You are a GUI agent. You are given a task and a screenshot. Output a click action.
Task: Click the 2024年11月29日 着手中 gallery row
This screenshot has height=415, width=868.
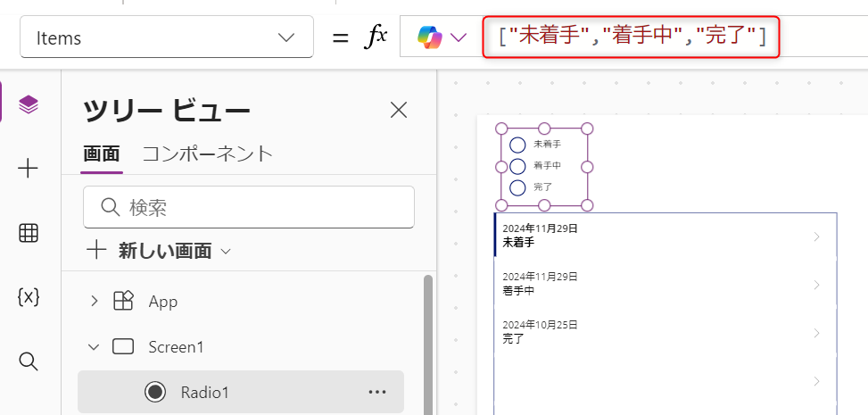[665, 284]
